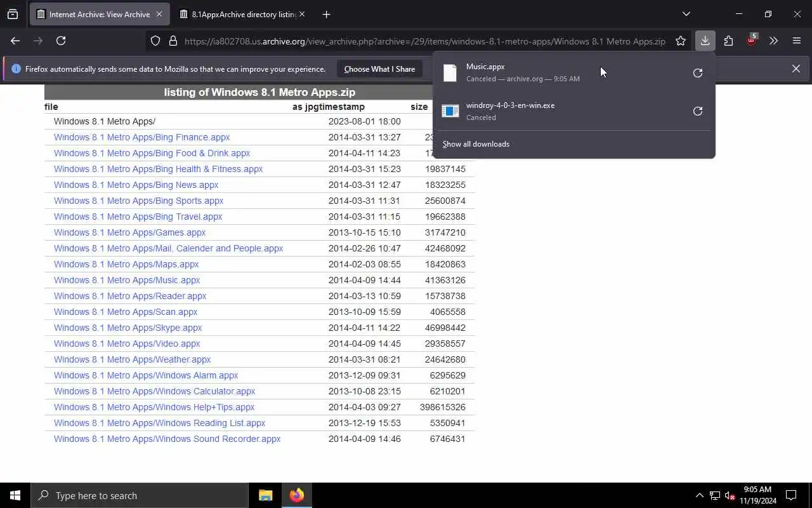Download Bing Health & Fitness.appx
812x508 pixels.
158,169
